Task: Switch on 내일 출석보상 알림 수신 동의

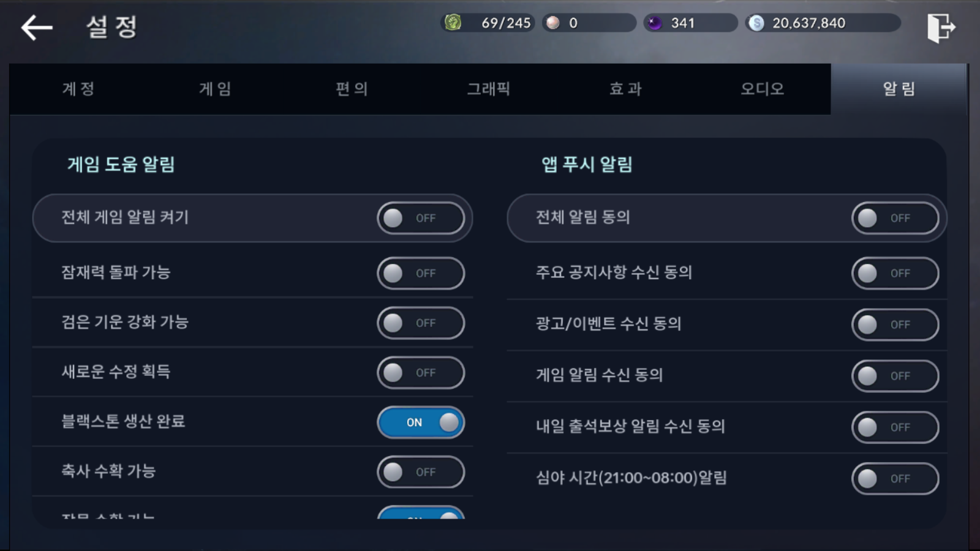Action: pyautogui.click(x=895, y=427)
